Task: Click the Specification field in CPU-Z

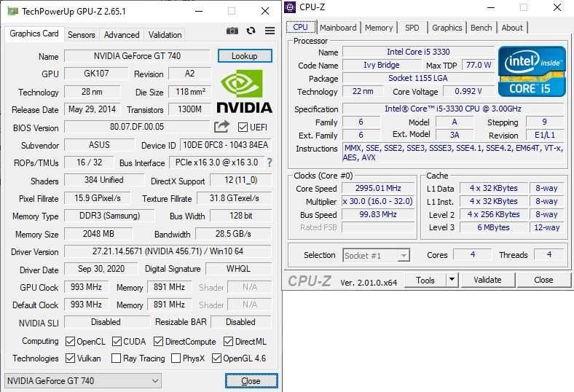Action: coord(453,109)
